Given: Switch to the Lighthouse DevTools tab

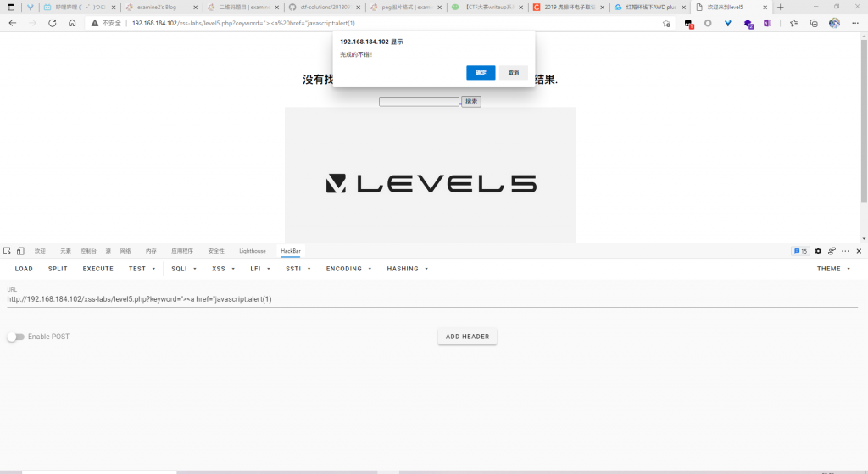Looking at the screenshot, I should click(x=253, y=251).
